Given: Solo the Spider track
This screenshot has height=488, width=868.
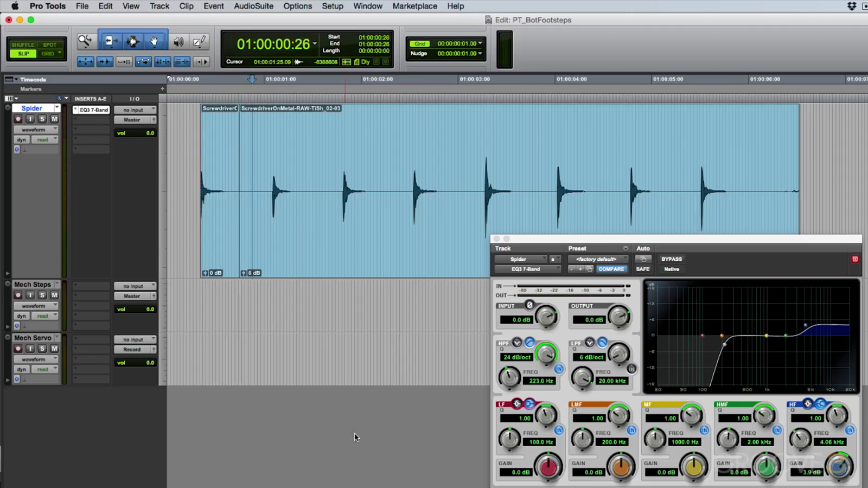Looking at the screenshot, I should 42,119.
